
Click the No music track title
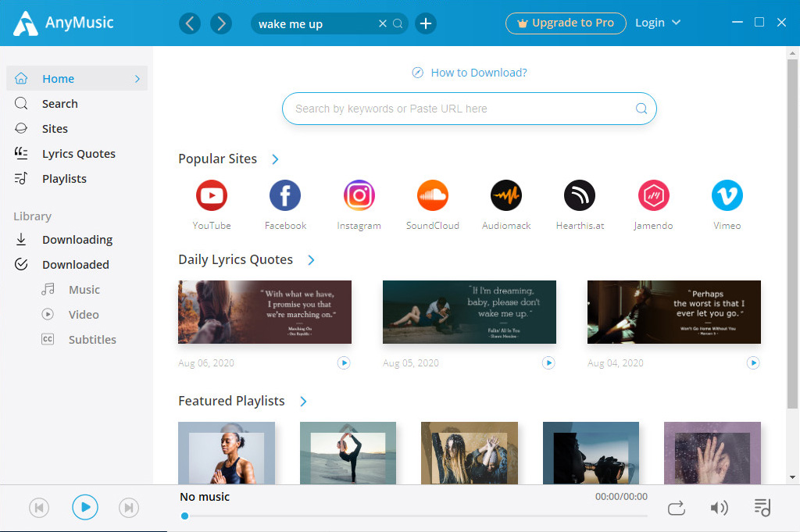coord(205,497)
